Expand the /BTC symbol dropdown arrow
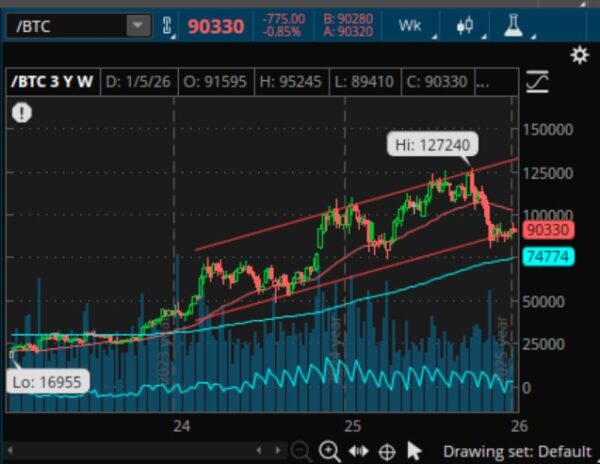The image size is (600, 464). [x=136, y=25]
